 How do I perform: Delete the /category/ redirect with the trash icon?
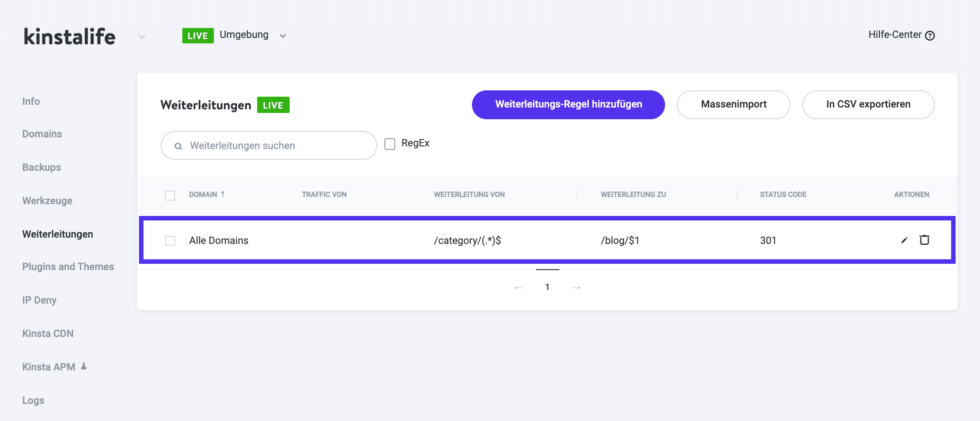tap(925, 240)
